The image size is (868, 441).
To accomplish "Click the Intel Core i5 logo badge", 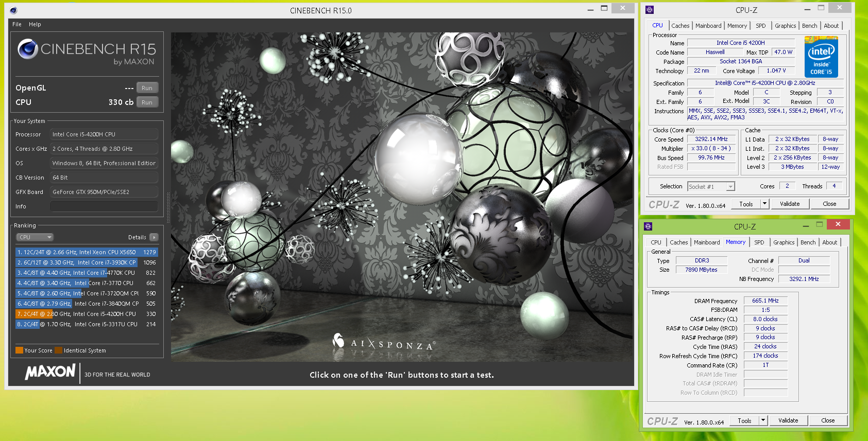I will 821,57.
